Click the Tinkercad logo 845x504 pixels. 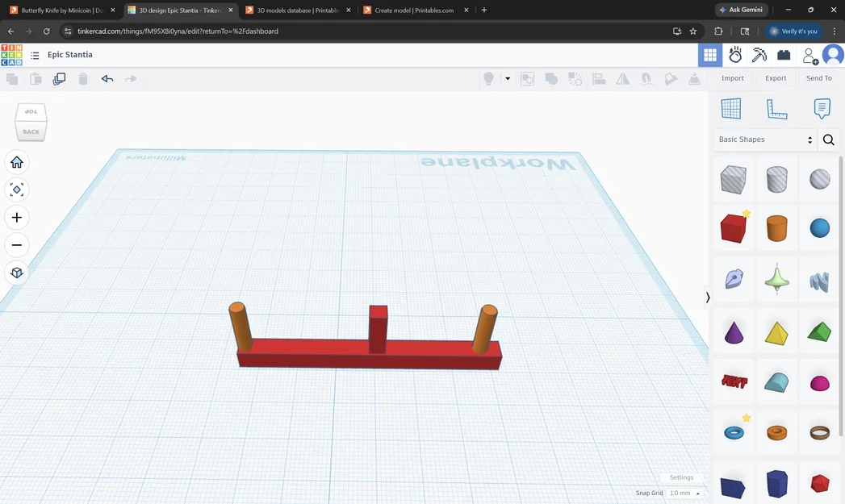[12, 55]
